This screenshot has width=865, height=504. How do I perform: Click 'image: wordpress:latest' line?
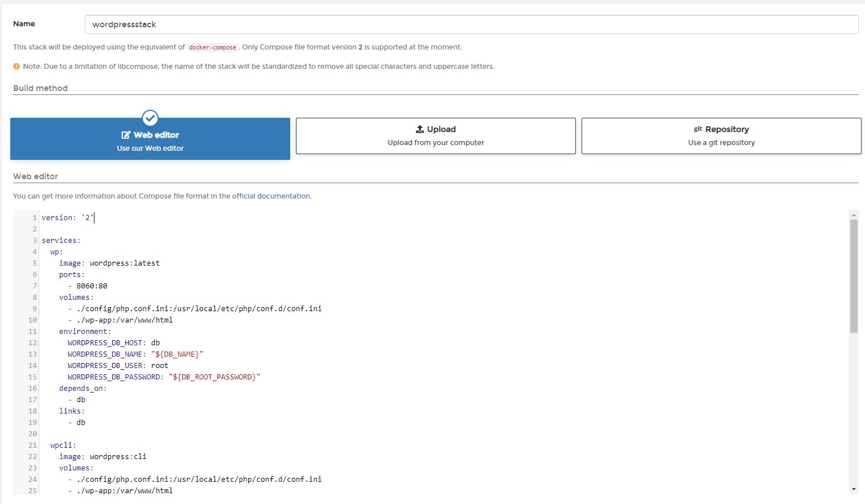109,263
